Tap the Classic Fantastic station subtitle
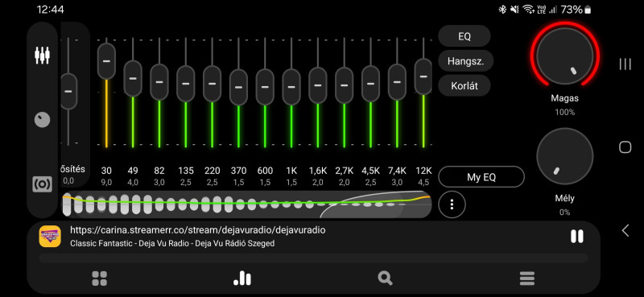Screen dimensions: 644x297 click(172, 243)
